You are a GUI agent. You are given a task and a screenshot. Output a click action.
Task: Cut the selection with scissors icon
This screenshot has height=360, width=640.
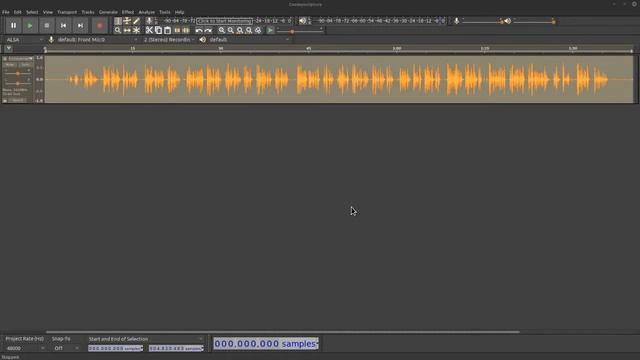(x=149, y=30)
